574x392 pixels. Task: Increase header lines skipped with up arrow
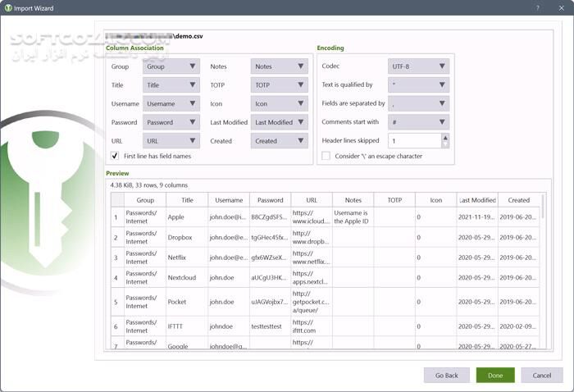[x=445, y=137]
